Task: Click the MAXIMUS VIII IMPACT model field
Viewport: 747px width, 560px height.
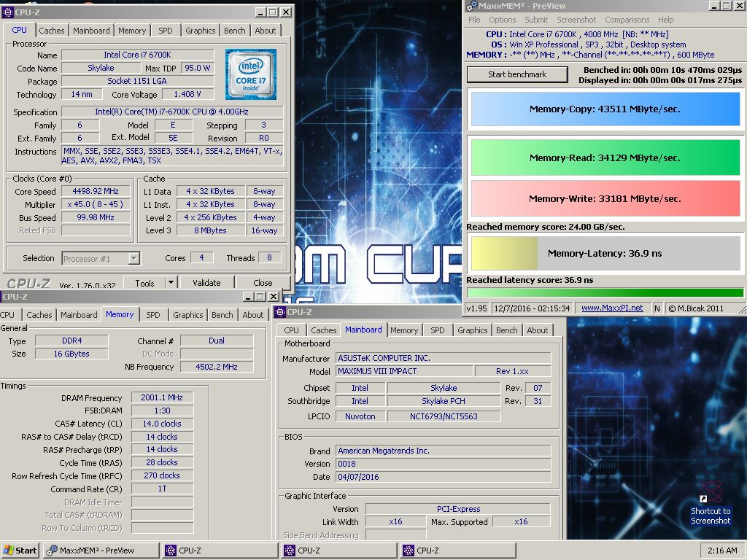Action: 404,371
